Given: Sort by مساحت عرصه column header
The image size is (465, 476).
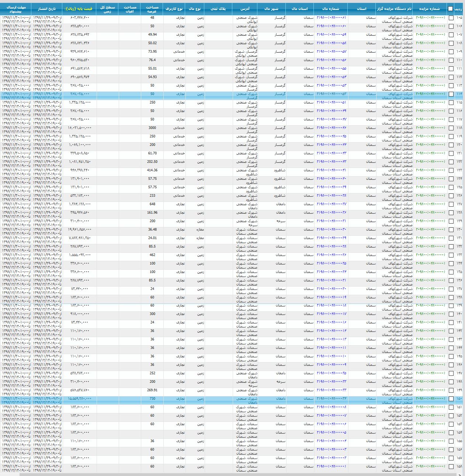Looking at the screenshot, I should pos(152,9).
